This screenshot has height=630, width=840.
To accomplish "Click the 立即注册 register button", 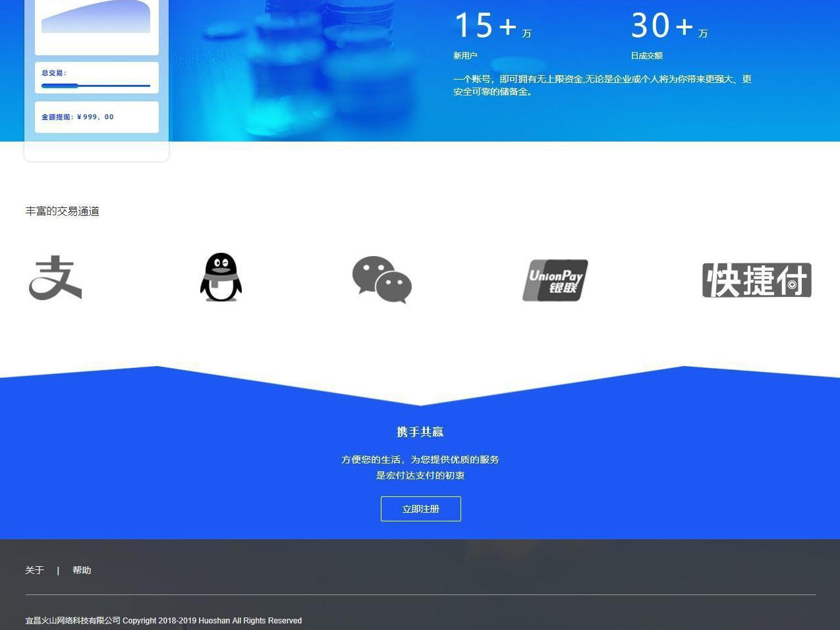I will click(421, 509).
